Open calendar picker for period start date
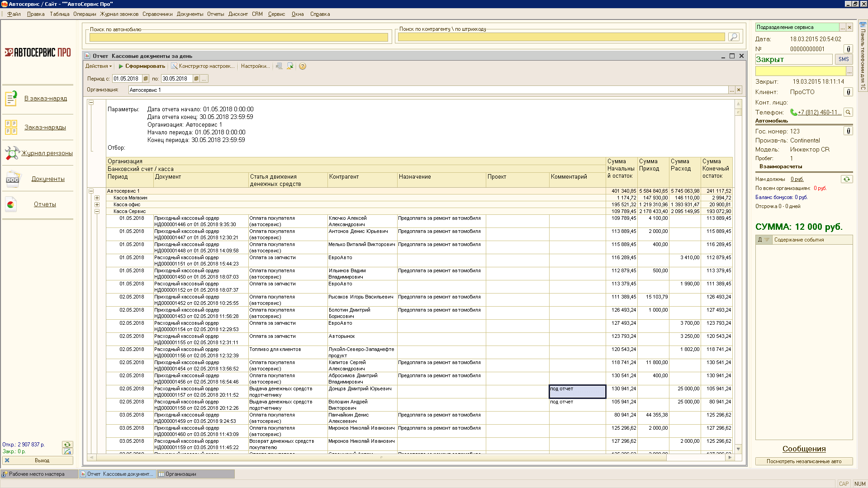This screenshot has height=488, width=868. [x=146, y=79]
